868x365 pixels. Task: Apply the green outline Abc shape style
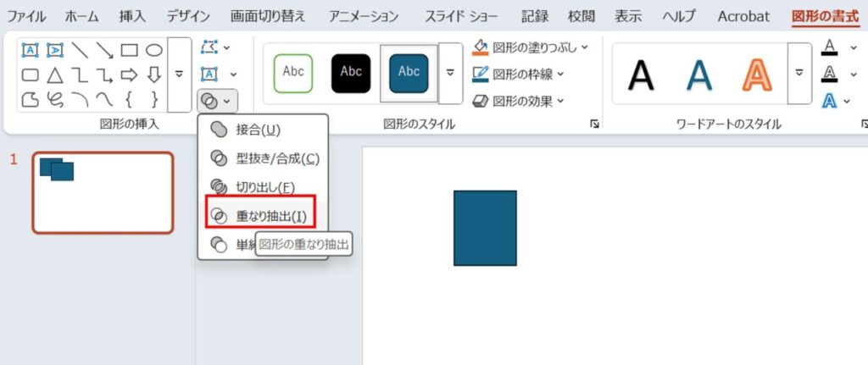292,73
